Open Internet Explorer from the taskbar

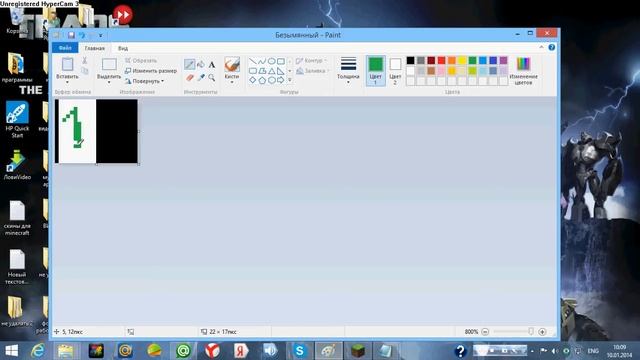coord(38,351)
